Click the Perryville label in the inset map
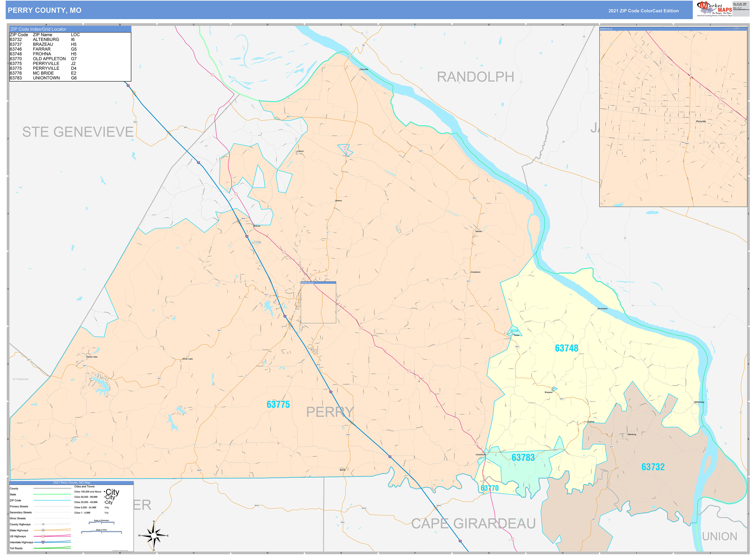 701,121
